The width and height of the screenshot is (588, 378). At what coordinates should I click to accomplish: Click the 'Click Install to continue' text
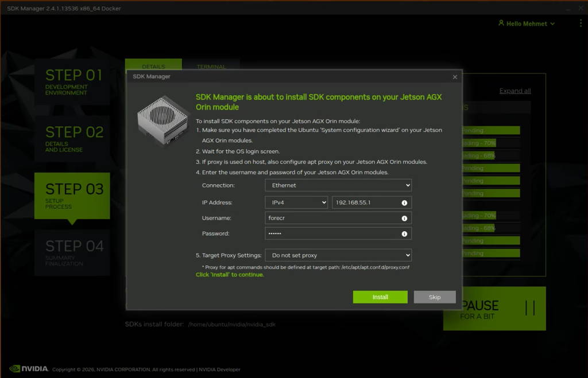point(230,275)
